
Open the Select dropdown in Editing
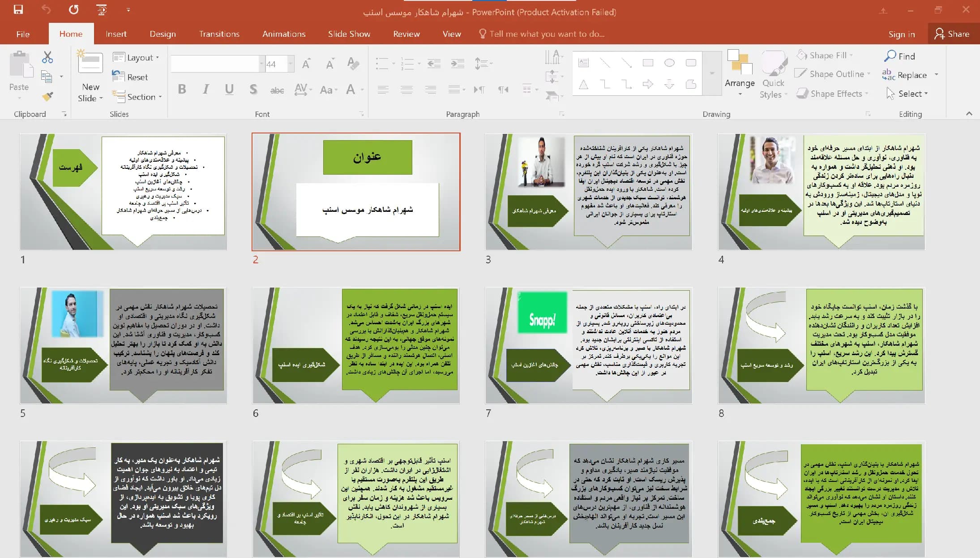907,94
